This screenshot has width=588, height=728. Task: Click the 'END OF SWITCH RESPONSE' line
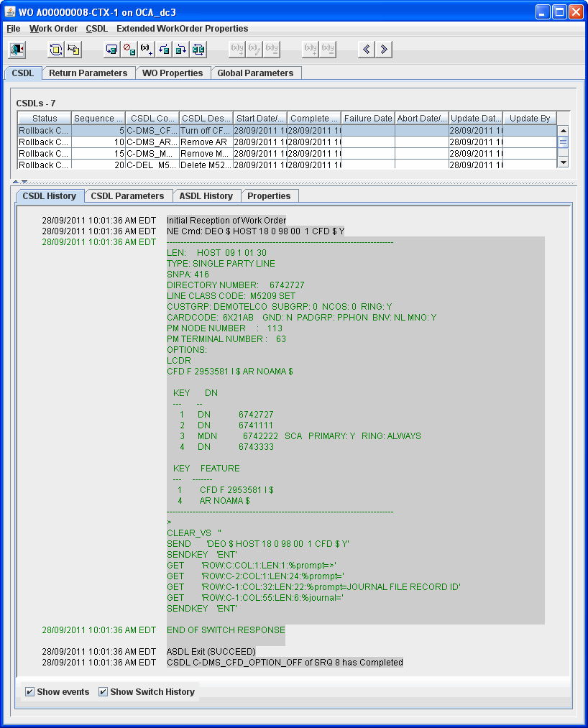[x=226, y=630]
